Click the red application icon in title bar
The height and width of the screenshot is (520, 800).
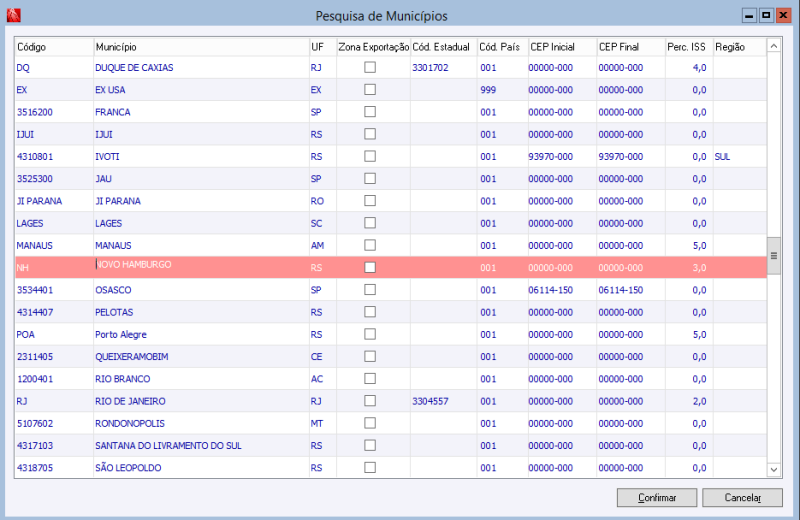(x=14, y=15)
